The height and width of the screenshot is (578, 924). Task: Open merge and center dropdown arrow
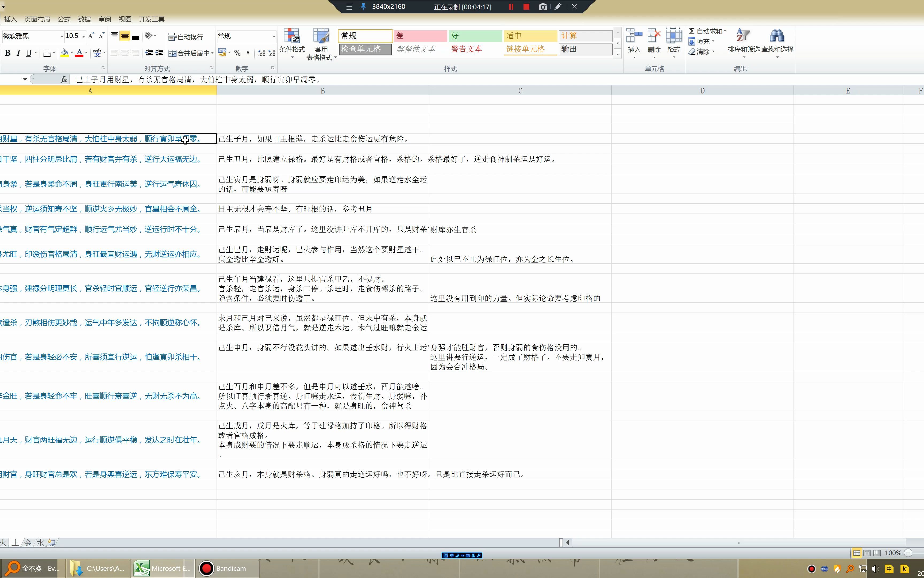(x=212, y=53)
